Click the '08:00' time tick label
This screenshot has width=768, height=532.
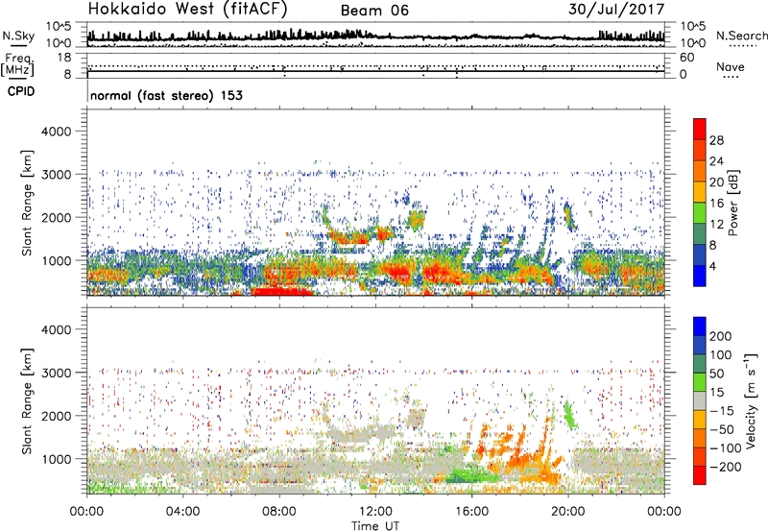278,512
